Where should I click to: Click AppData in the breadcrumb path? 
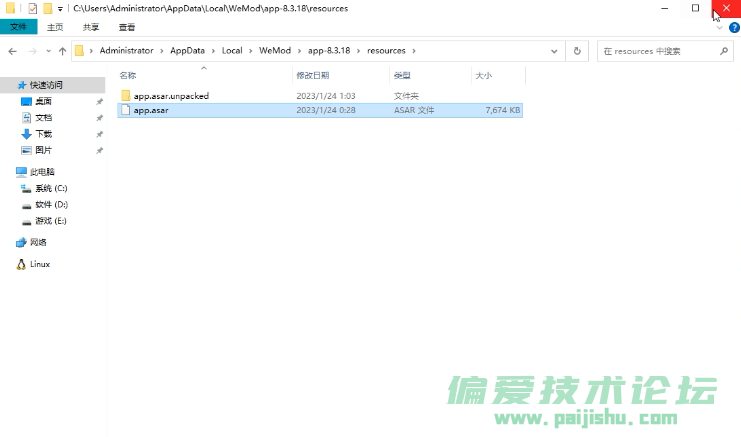click(x=188, y=51)
